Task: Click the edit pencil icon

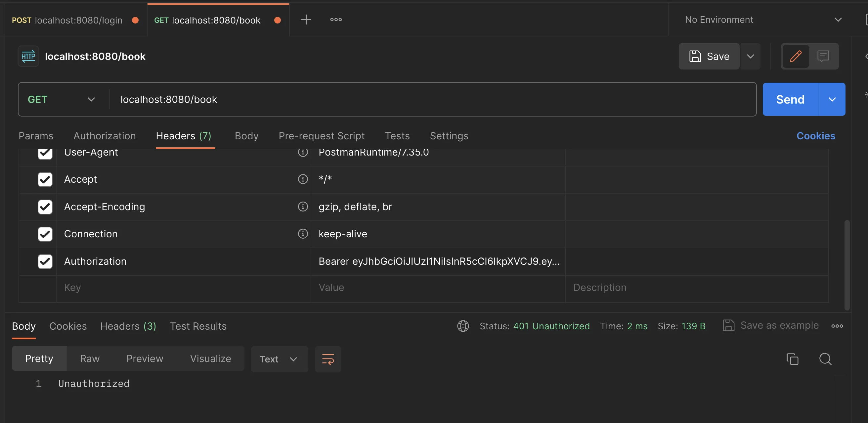Action: click(796, 56)
